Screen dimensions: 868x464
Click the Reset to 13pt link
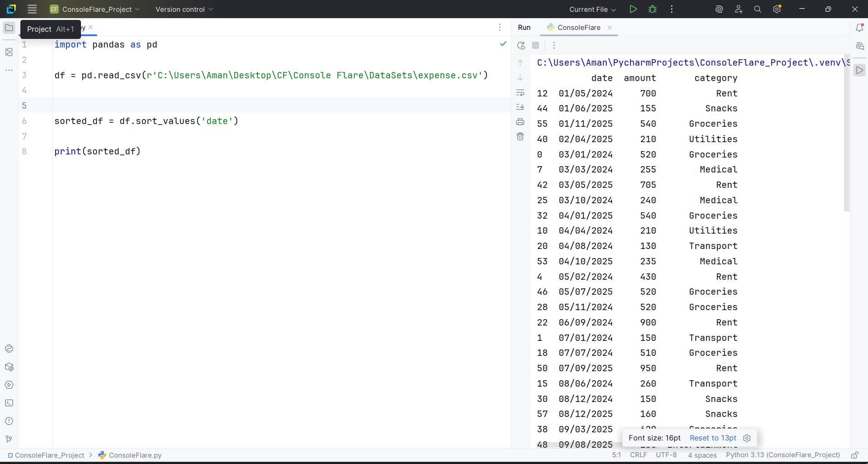pos(712,438)
